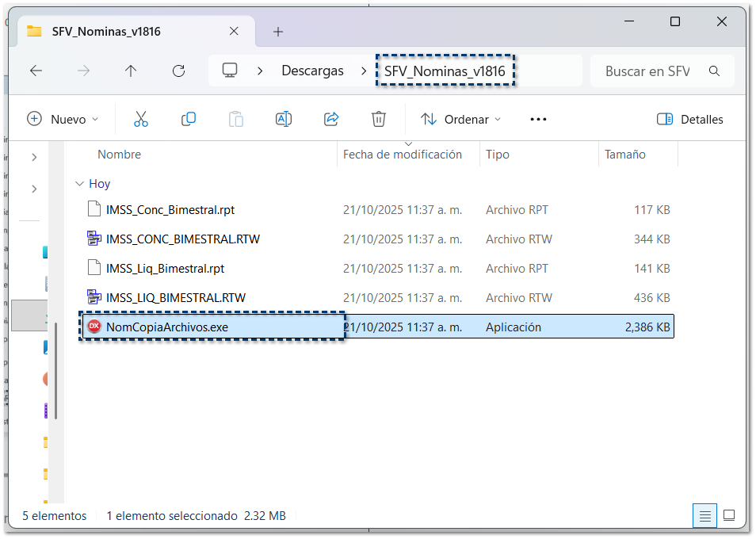Viewport: 756px width, 539px height.
Task: Click the Copy icon in toolbar
Action: pos(189,119)
